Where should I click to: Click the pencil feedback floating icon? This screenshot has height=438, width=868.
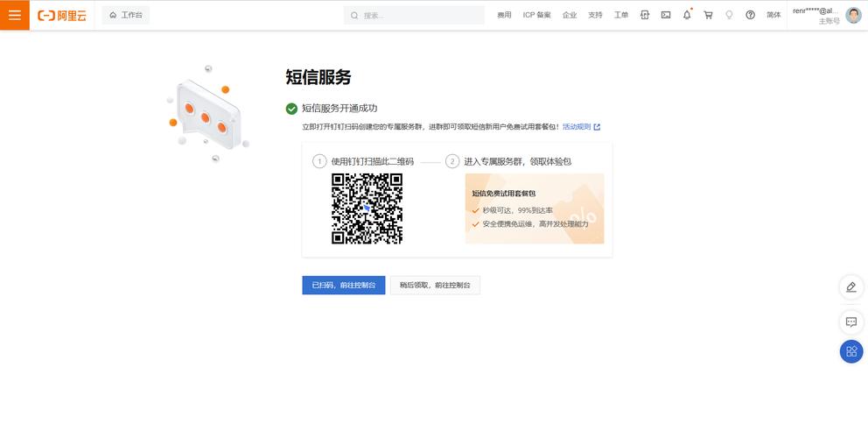point(851,287)
